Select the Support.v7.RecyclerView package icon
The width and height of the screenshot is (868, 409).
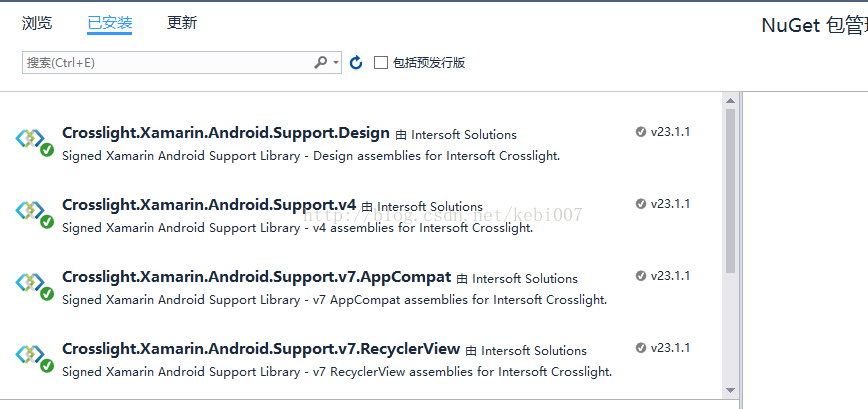34,358
